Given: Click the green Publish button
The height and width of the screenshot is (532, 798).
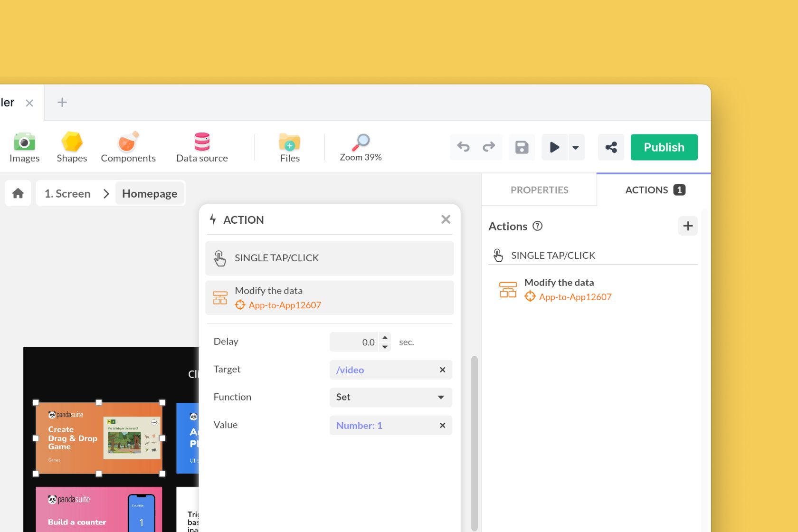Looking at the screenshot, I should 664,147.
